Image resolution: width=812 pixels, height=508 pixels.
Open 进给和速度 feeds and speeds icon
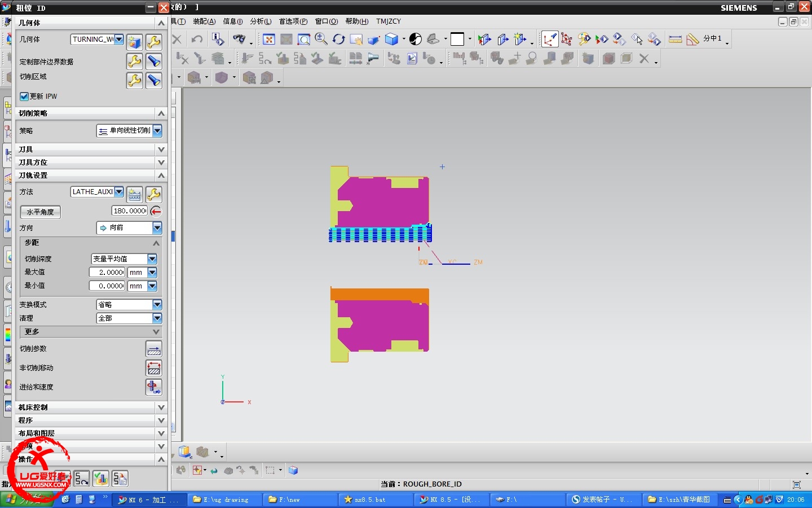(153, 387)
